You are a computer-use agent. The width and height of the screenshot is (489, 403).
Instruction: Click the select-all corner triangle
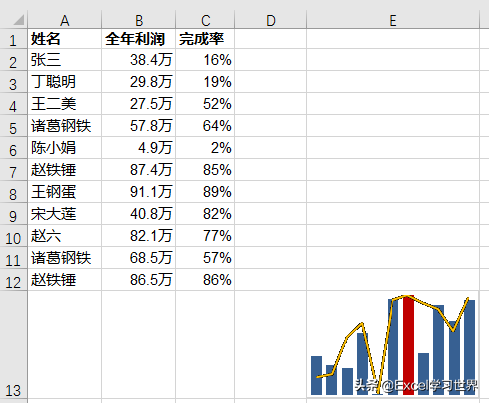coord(18,20)
